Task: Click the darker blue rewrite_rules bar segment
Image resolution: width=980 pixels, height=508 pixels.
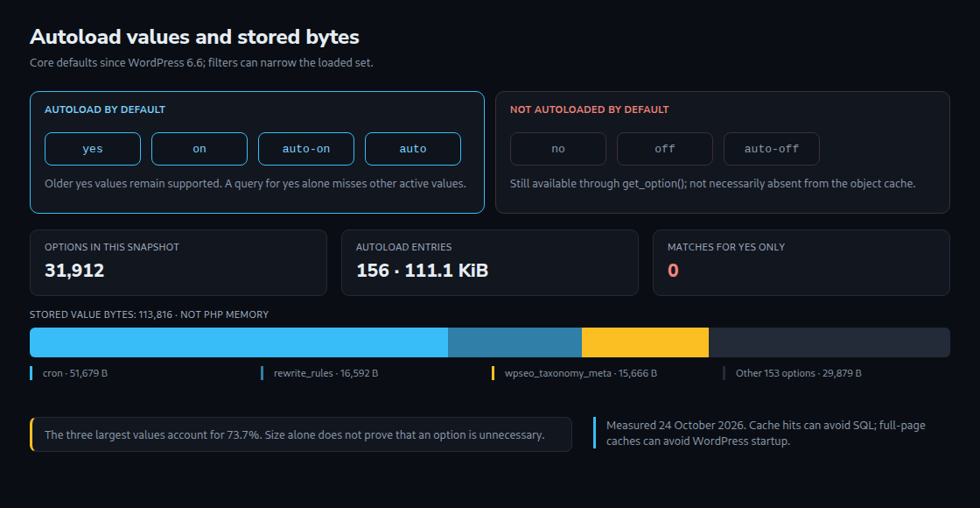Action: (x=515, y=342)
